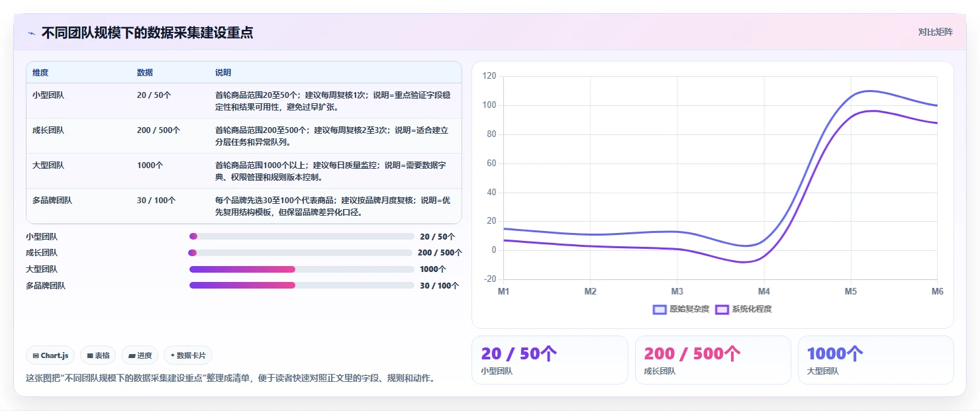Open the 1000个 大型团队 stat card

(x=875, y=360)
